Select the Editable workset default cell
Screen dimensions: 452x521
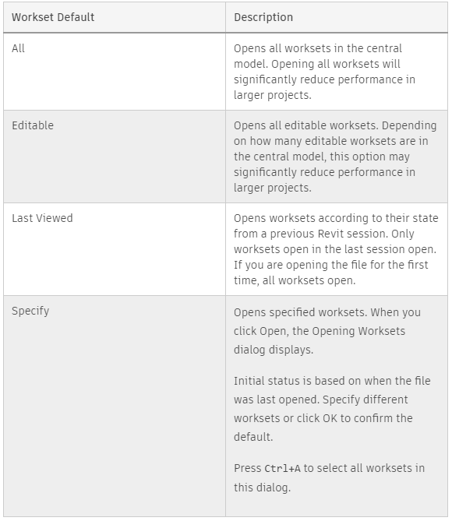[x=114, y=157]
